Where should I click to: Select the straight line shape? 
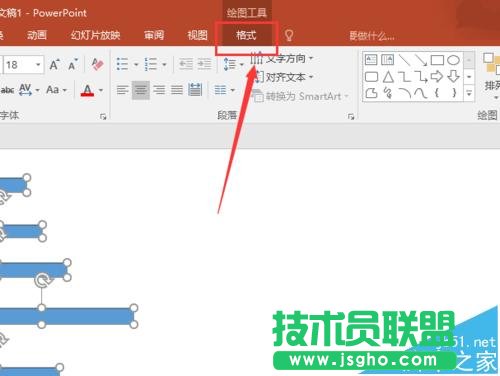pyautogui.click(x=404, y=60)
